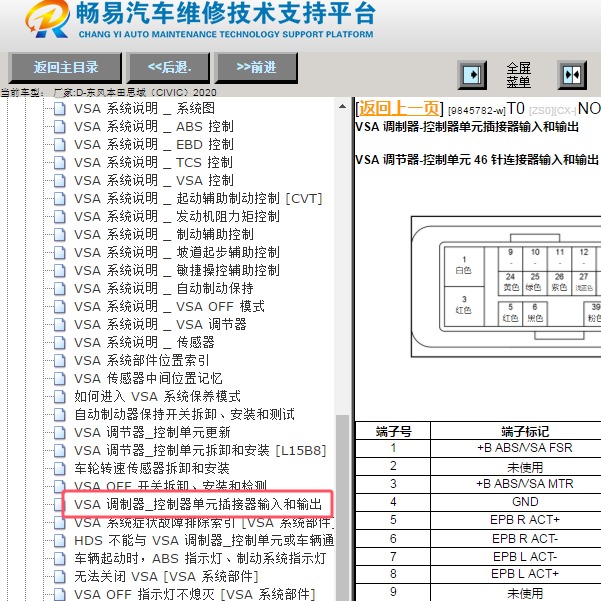Click the 端子号 column header

click(393, 431)
